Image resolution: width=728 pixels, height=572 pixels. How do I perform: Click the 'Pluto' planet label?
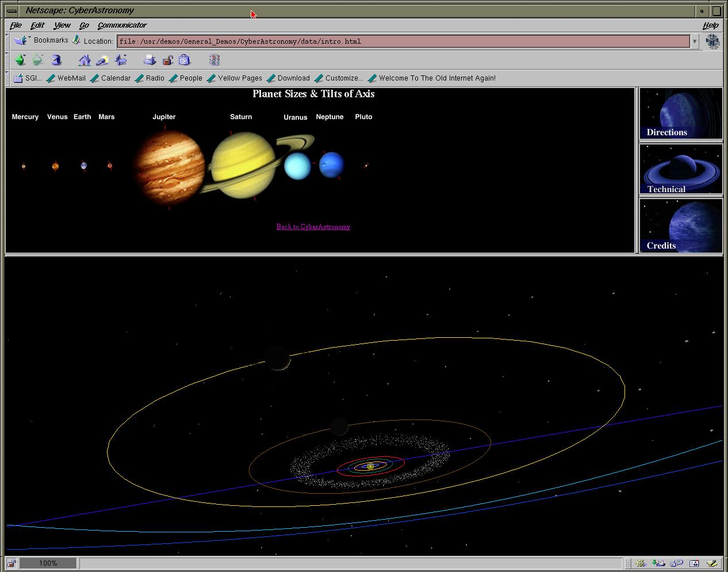pos(363,117)
